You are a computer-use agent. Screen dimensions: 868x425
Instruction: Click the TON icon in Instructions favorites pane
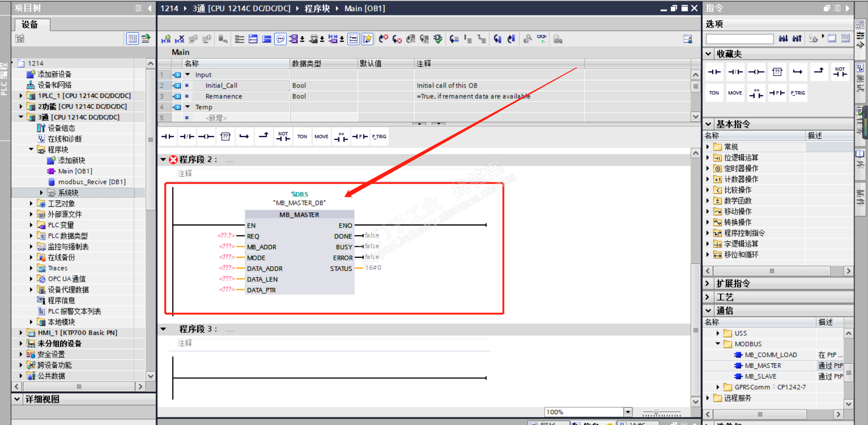point(714,93)
